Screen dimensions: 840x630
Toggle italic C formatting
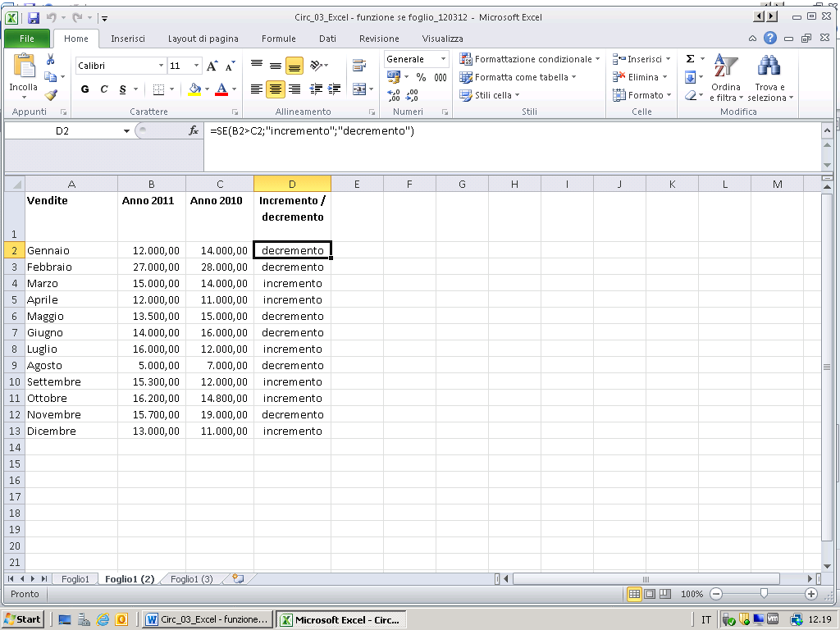[103, 89]
